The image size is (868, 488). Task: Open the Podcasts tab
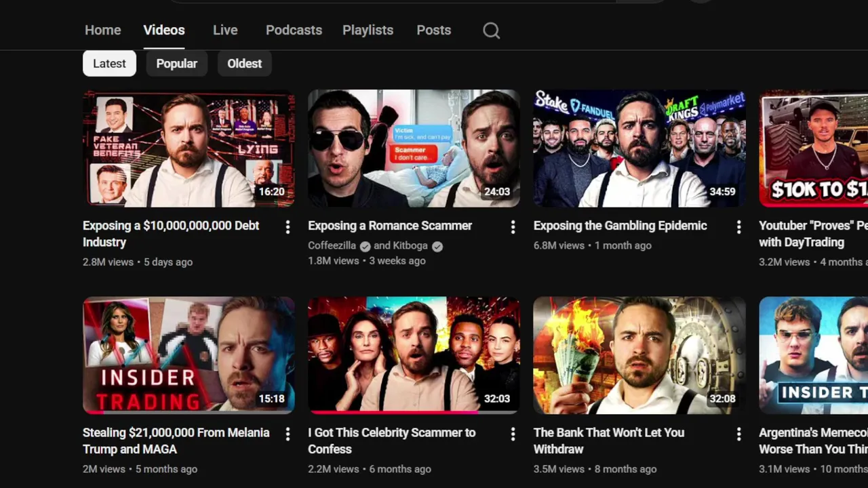[x=294, y=30]
